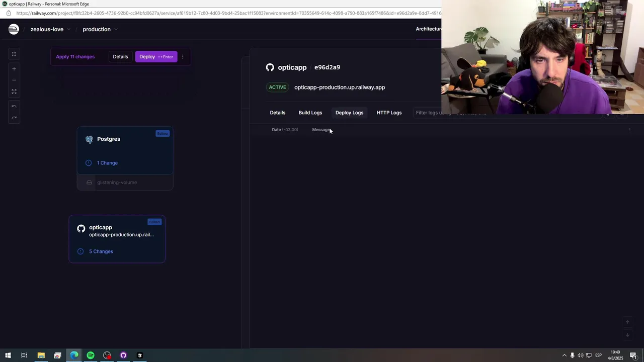This screenshot has height=362, width=644.
Task: Open the volume control in the tray
Action: 580,355
